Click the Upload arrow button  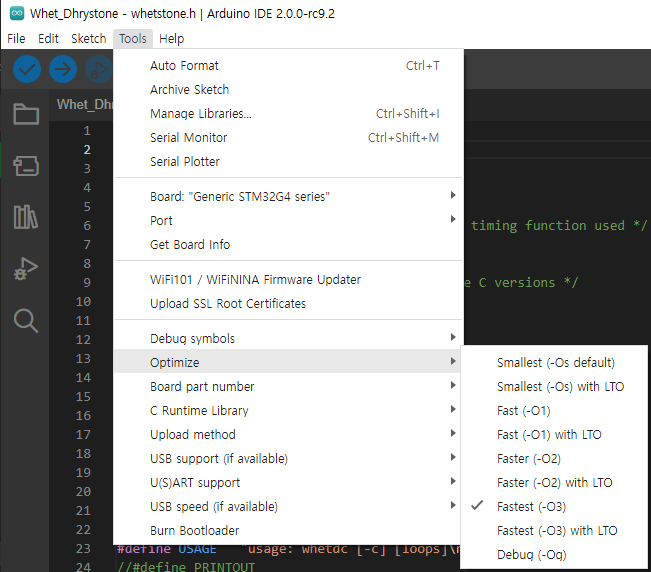point(63,69)
